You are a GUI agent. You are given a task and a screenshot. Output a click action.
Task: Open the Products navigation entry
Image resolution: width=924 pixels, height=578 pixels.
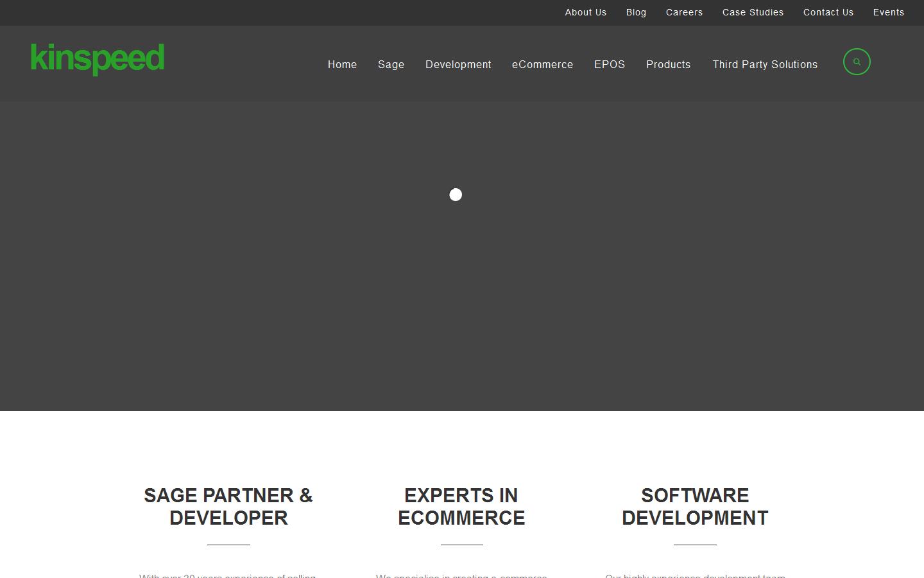click(x=668, y=64)
